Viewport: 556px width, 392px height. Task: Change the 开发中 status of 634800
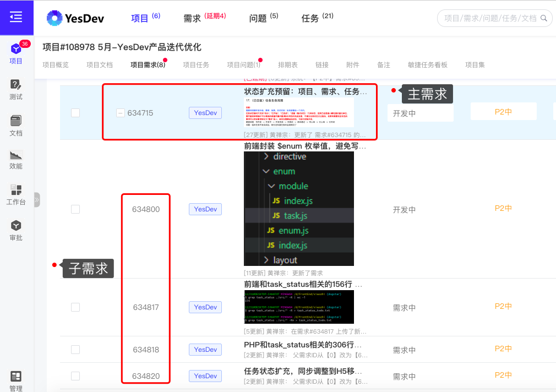pos(404,210)
